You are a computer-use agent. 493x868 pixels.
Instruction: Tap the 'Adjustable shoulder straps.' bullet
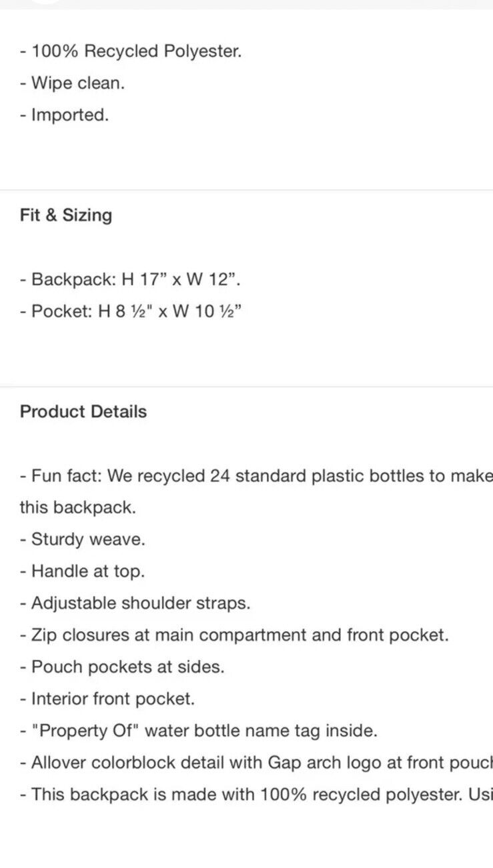[x=135, y=603]
